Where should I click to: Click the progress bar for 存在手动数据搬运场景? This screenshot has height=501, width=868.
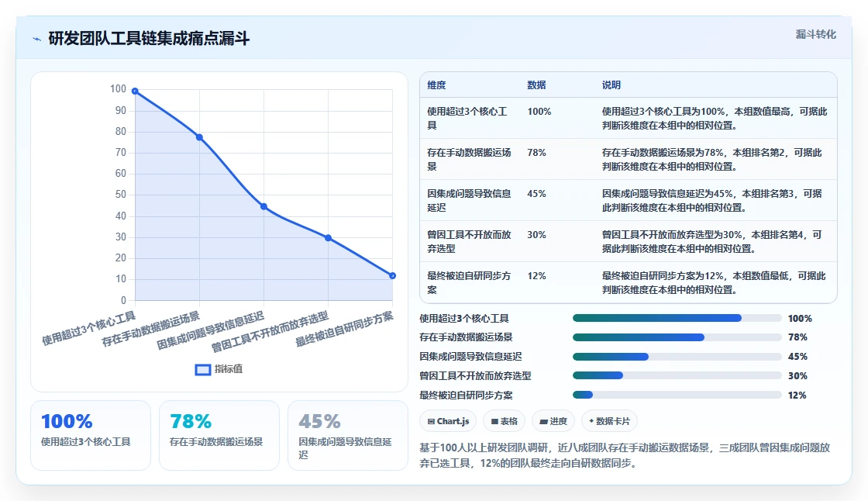pyautogui.click(x=677, y=337)
